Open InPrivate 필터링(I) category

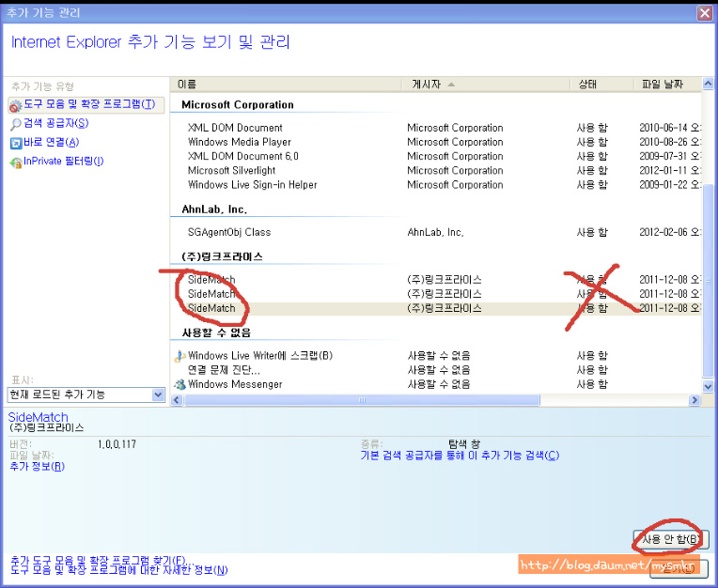[64, 161]
